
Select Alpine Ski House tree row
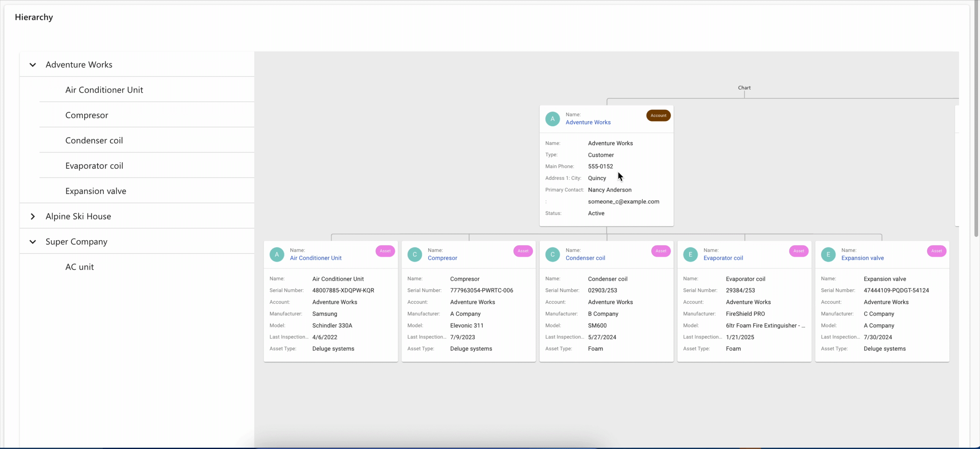click(137, 216)
